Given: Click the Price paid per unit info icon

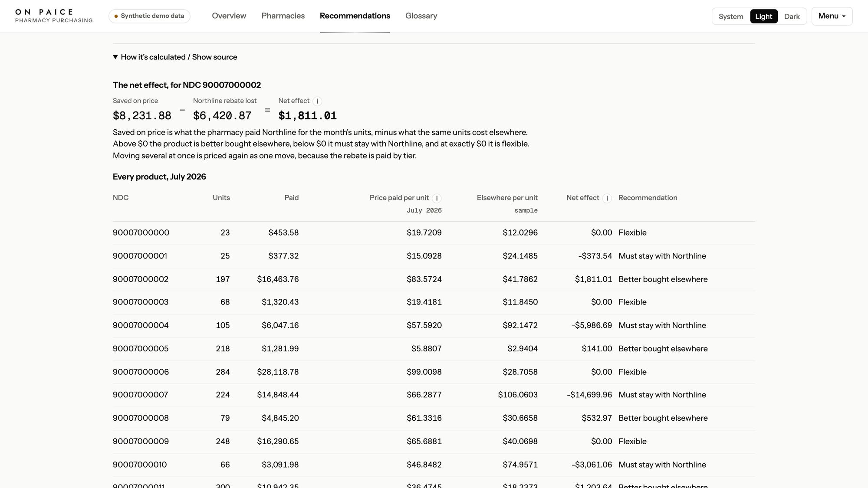Looking at the screenshot, I should 437,198.
